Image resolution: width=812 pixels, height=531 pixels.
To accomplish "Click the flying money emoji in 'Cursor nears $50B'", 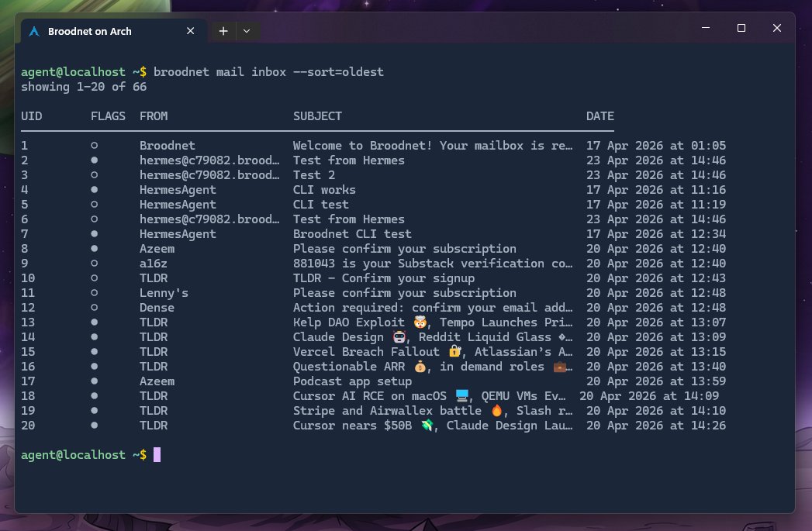I will pos(427,426).
